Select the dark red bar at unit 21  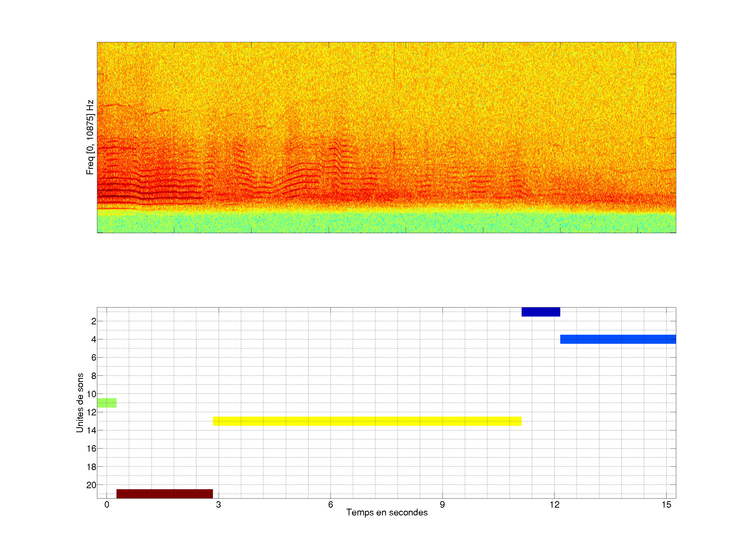[164, 494]
